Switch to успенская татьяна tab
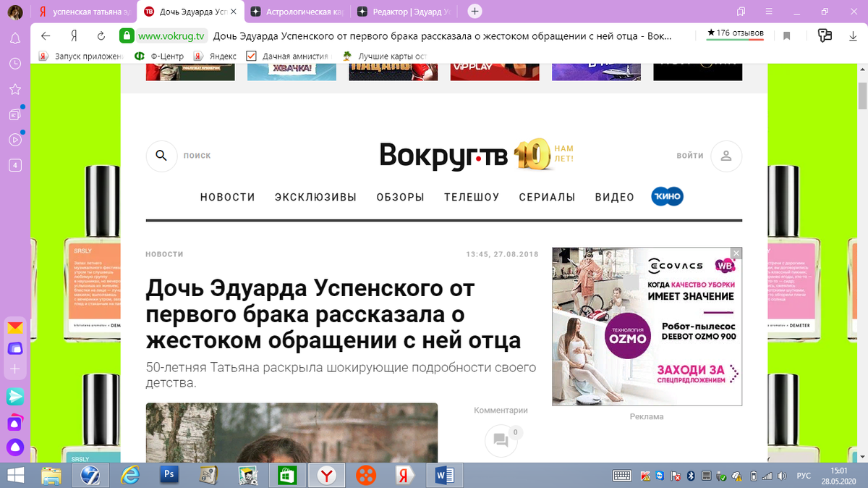The image size is (868, 488). (85, 12)
